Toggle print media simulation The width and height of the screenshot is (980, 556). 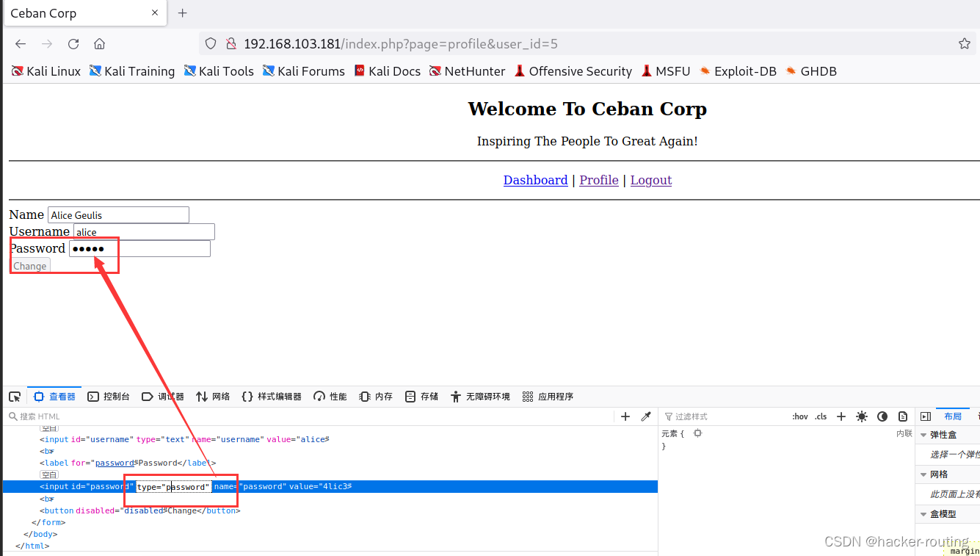click(903, 416)
